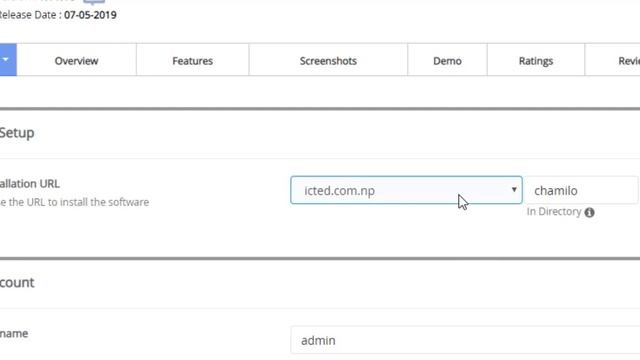This screenshot has width=640, height=360.
Task: Open the Screenshots tab
Action: point(328,60)
